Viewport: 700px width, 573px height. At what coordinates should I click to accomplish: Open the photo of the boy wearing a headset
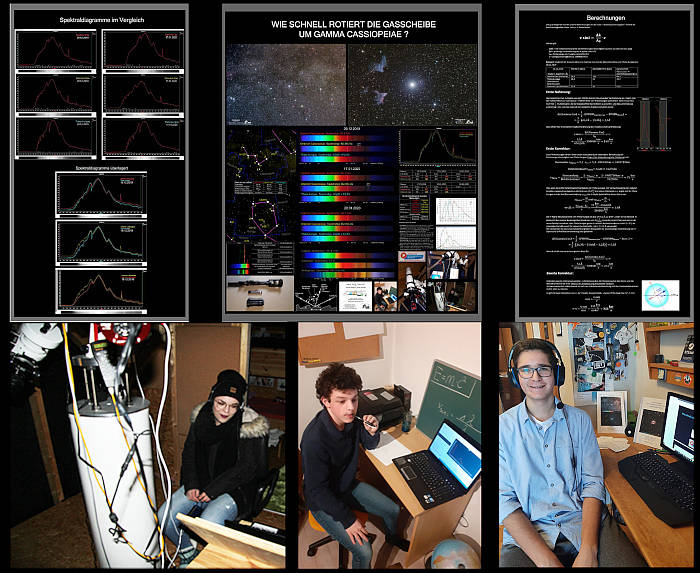coord(596,445)
